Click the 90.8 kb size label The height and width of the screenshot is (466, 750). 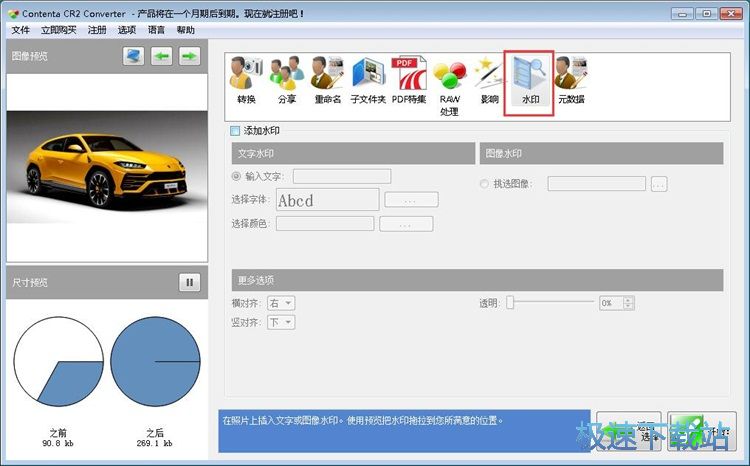58,444
